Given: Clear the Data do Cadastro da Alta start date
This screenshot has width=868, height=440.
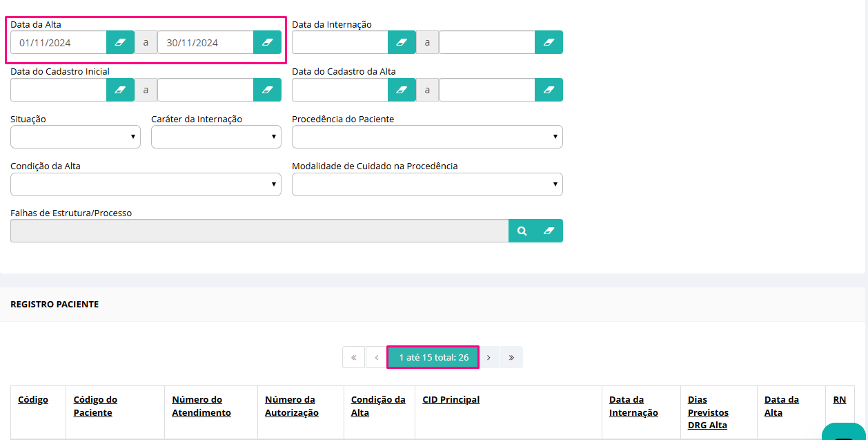Looking at the screenshot, I should [x=402, y=90].
